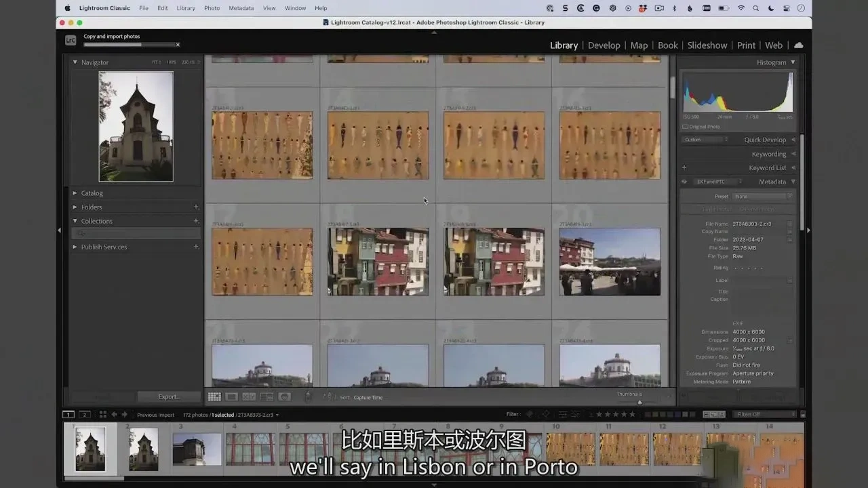Open the metadata Preset dropdown
The width and height of the screenshot is (868, 488).
tap(762, 197)
